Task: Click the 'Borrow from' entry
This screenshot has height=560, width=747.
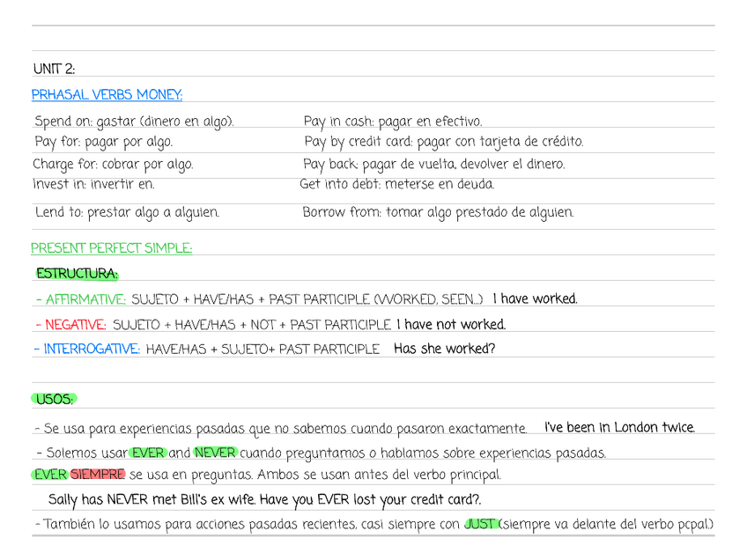Action: click(x=438, y=212)
